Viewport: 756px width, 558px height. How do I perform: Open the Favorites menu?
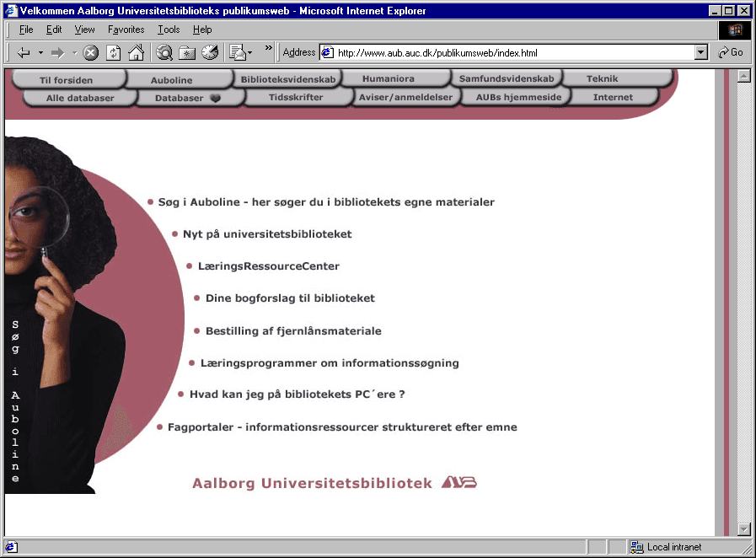[126, 30]
